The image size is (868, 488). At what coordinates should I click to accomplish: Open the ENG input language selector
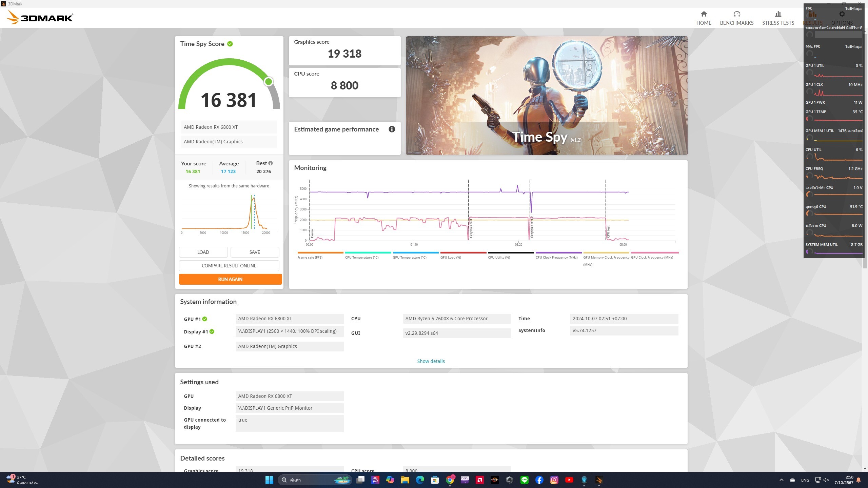805,480
